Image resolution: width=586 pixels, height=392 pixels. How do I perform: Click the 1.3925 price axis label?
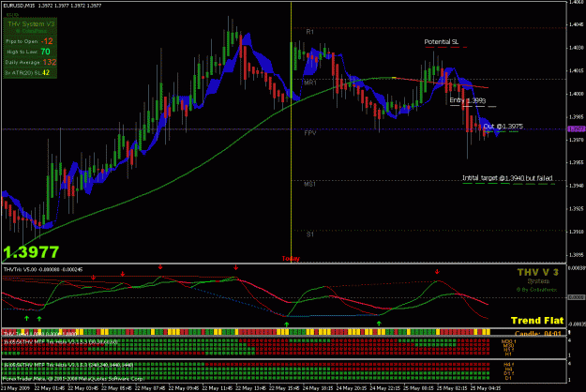coord(577,209)
